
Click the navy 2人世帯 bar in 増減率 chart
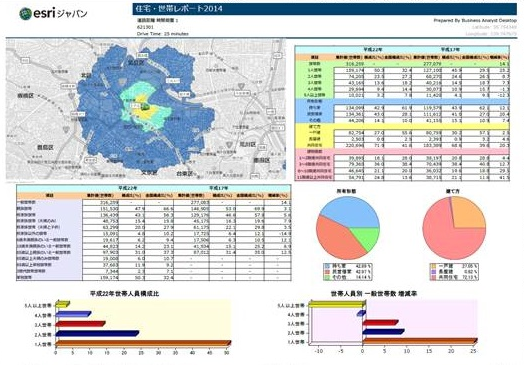(x=383, y=332)
